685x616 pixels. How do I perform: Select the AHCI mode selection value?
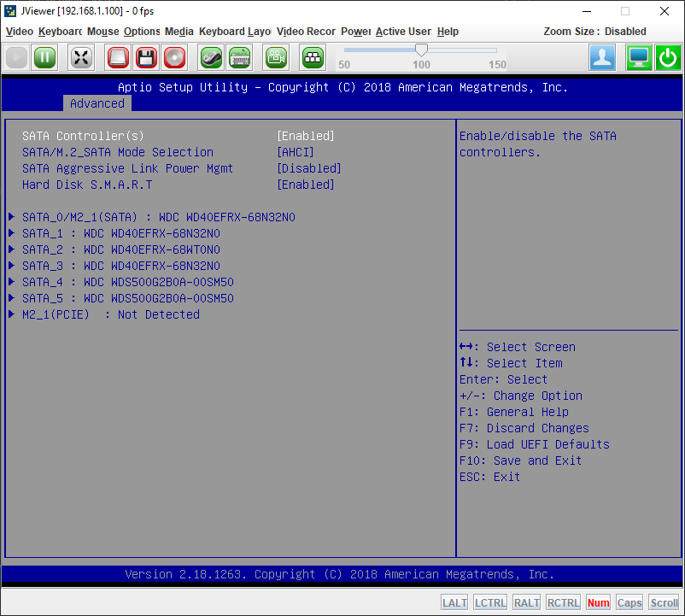(296, 152)
